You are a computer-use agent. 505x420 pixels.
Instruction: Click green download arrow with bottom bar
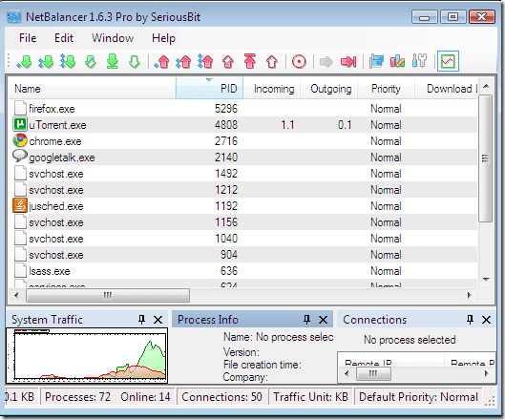coord(112,61)
